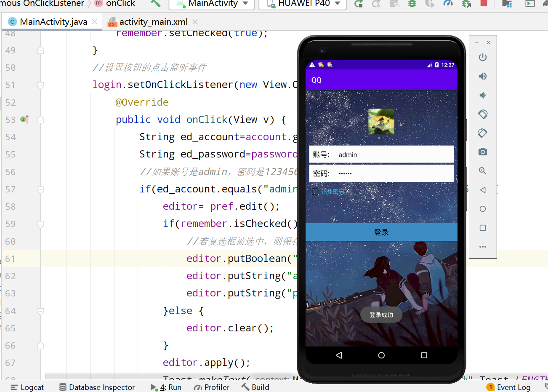548x392 pixels.
Task: Increase emulator volume
Action: (482, 76)
